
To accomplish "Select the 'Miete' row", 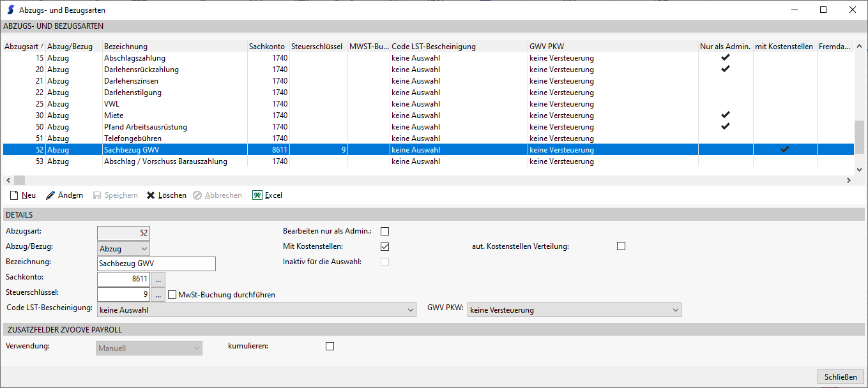I will [429, 116].
